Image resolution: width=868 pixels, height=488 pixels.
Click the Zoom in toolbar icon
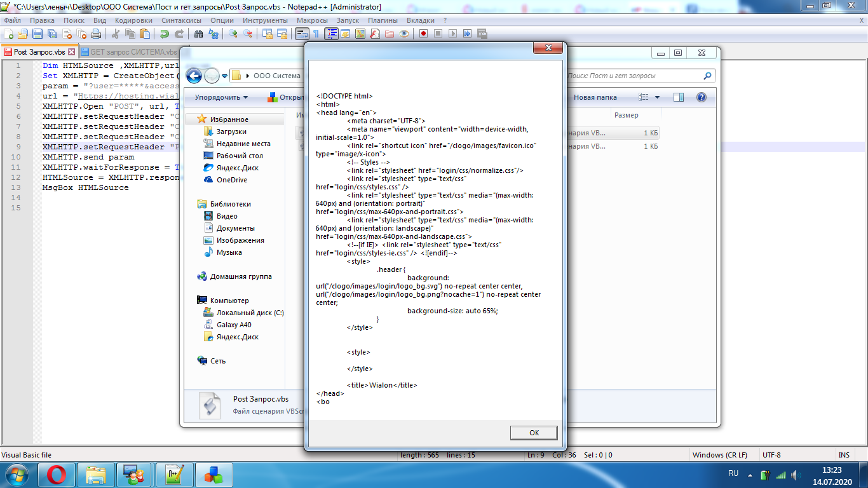pyautogui.click(x=233, y=34)
